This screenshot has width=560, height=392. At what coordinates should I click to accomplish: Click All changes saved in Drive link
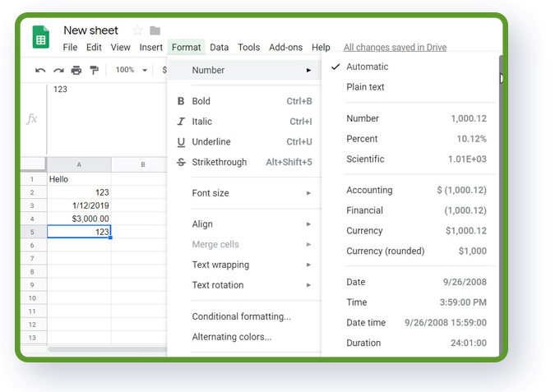coord(395,47)
